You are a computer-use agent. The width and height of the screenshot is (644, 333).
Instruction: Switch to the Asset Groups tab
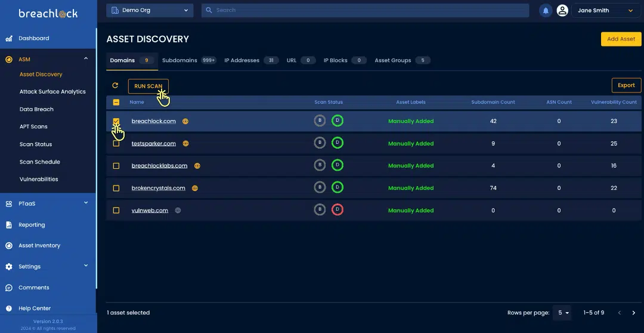click(402, 60)
